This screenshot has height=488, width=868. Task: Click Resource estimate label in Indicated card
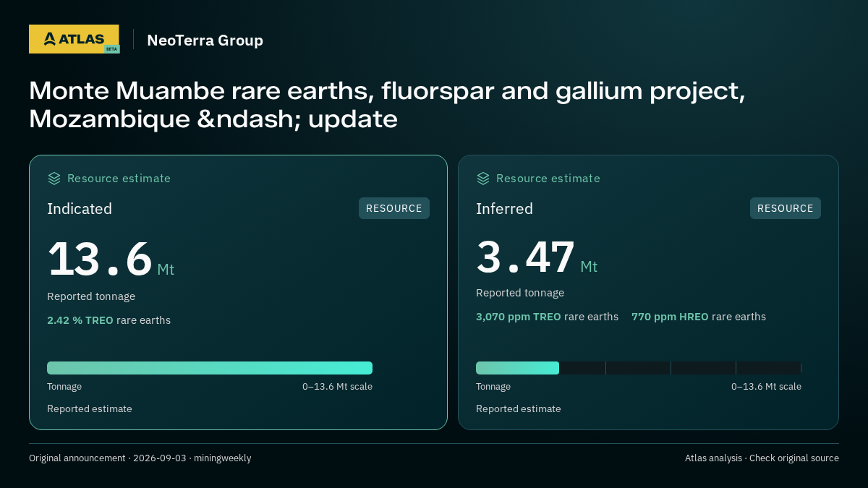coord(119,179)
